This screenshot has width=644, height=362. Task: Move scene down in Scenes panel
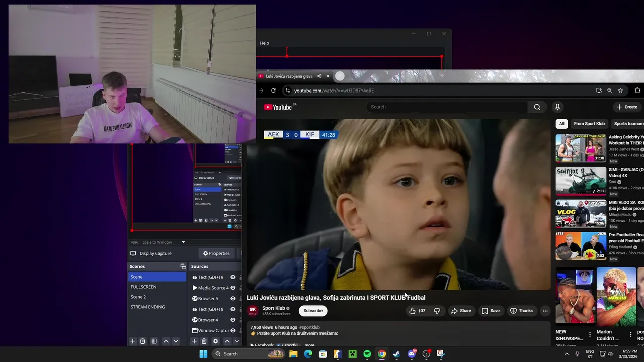176,341
